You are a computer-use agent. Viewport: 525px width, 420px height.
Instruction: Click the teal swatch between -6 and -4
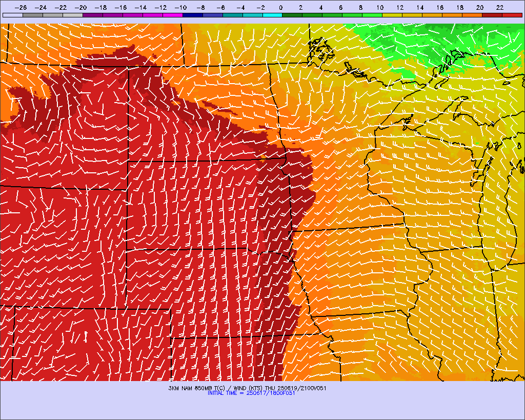pyautogui.click(x=232, y=15)
